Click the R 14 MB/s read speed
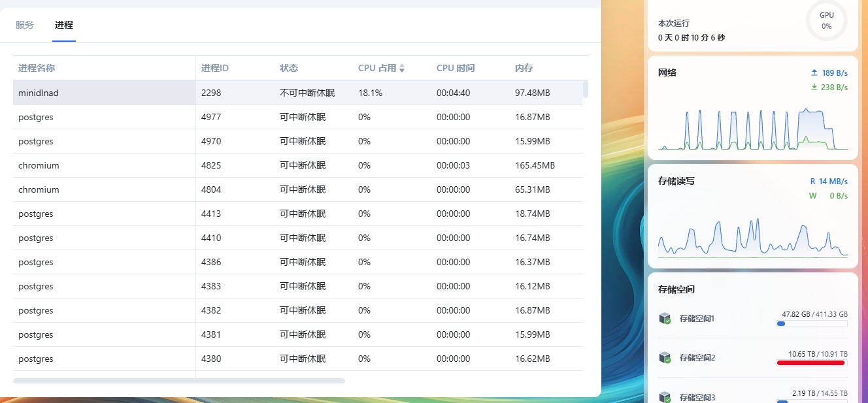 [829, 181]
